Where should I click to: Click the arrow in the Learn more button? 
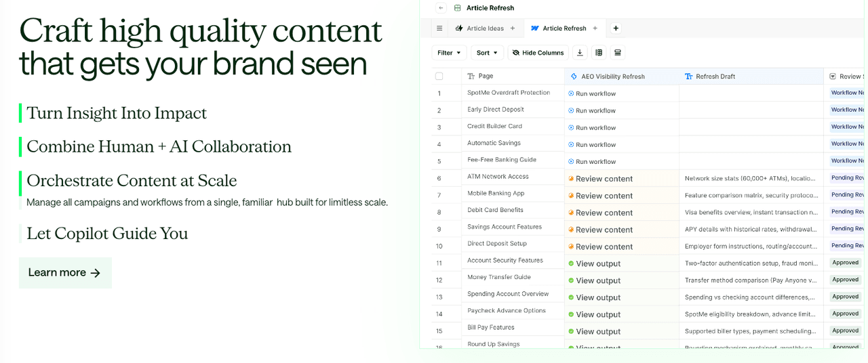coord(96,273)
